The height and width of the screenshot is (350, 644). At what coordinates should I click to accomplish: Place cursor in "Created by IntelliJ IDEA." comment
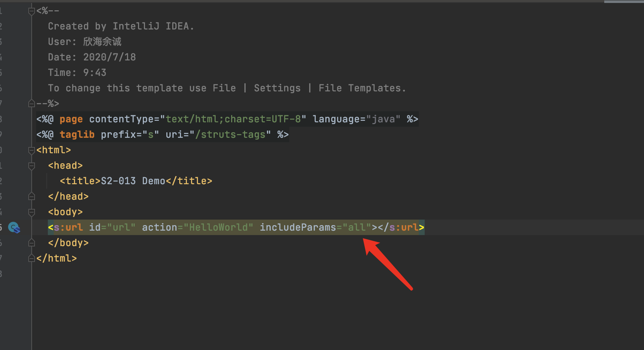point(121,26)
